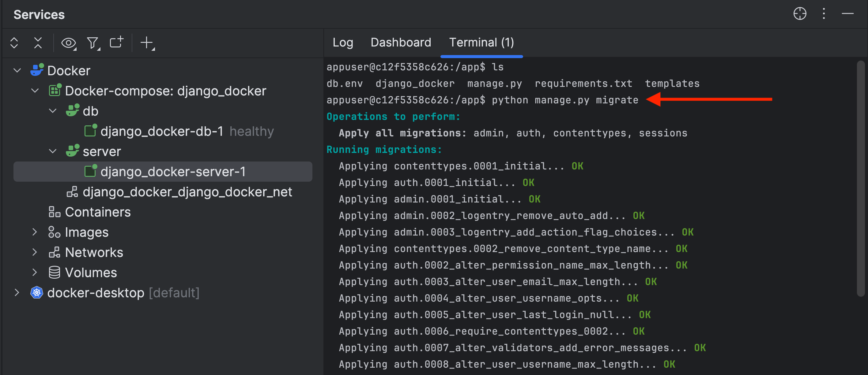Open the View Options eye icon
Screen dimensions: 868x375
click(68, 43)
